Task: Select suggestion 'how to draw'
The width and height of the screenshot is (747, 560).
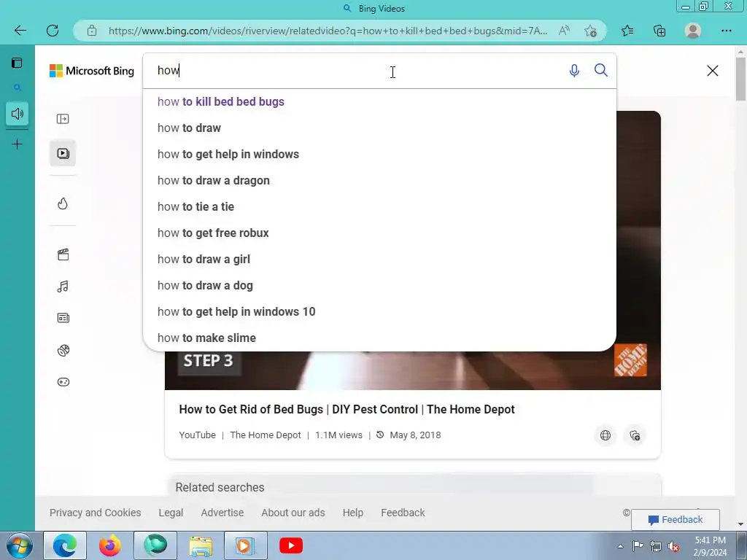Action: point(379,128)
